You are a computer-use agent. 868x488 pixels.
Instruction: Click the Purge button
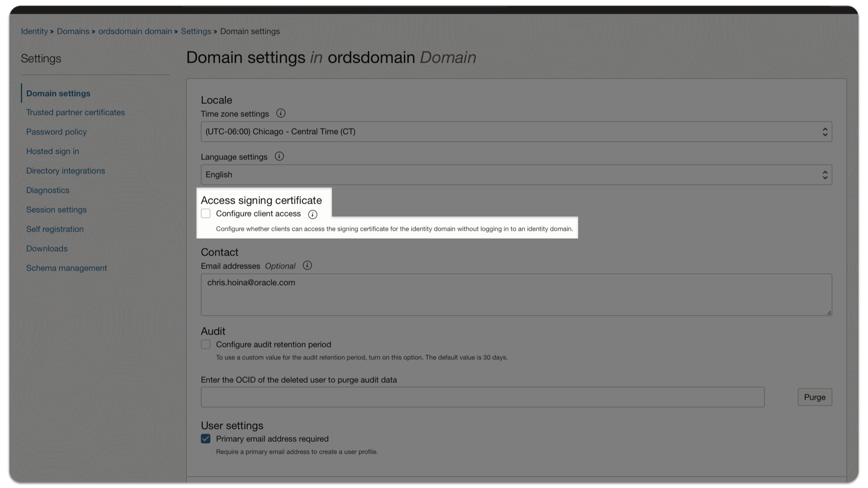[815, 397]
